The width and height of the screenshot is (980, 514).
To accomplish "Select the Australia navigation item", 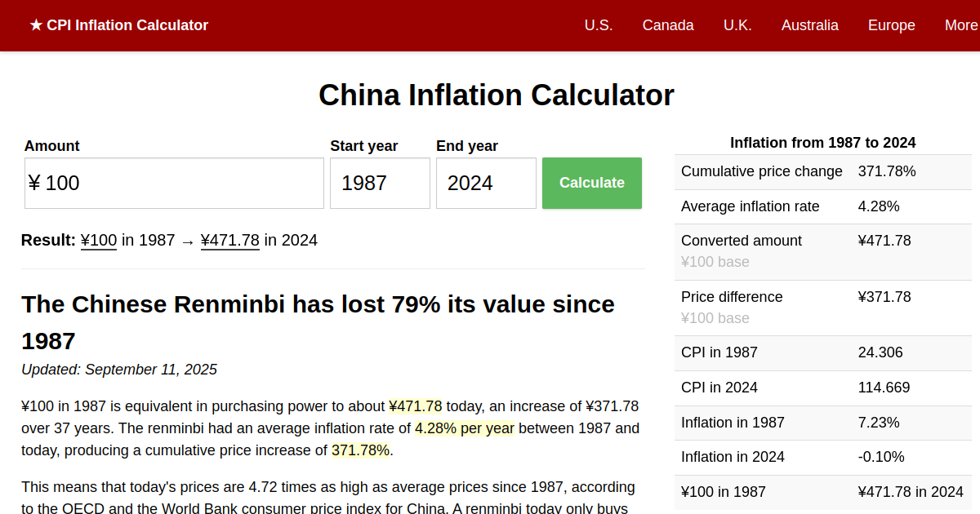I will pos(809,25).
